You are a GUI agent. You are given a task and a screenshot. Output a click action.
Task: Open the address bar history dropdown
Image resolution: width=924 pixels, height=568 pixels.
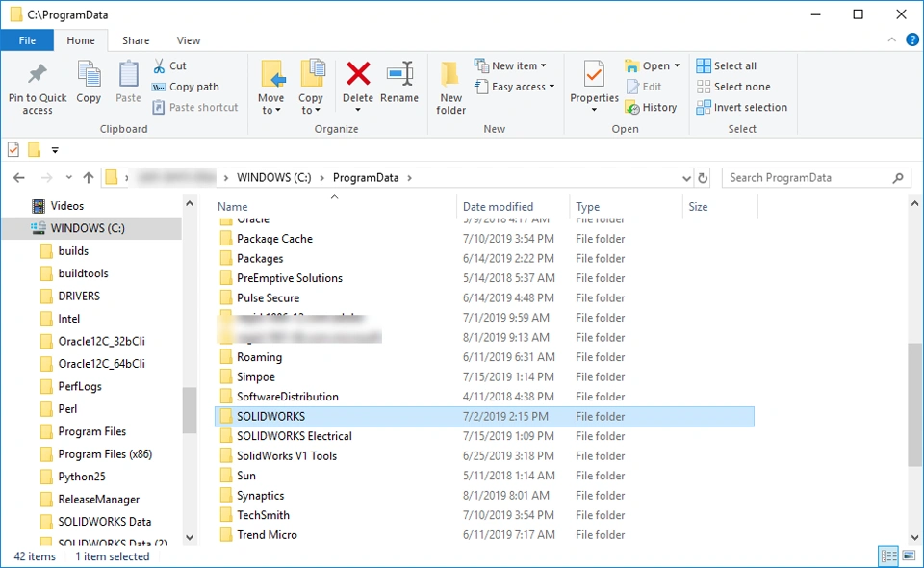point(686,178)
